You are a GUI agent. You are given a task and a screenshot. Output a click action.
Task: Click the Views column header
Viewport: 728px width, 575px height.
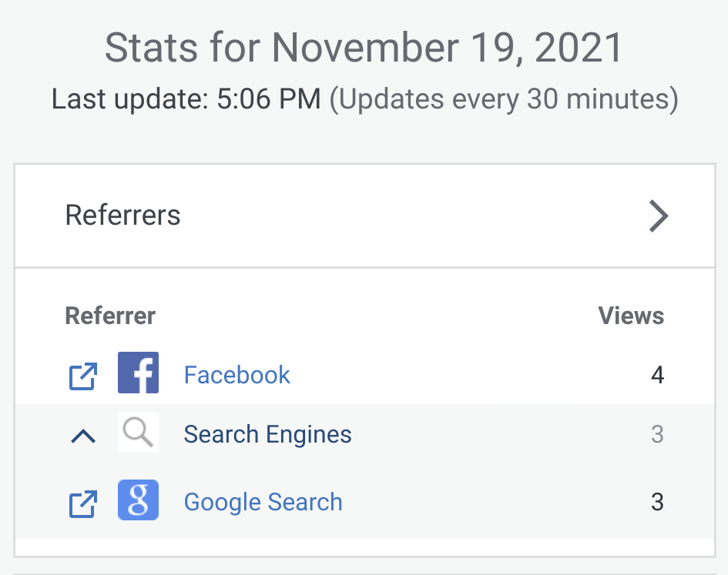pos(631,316)
